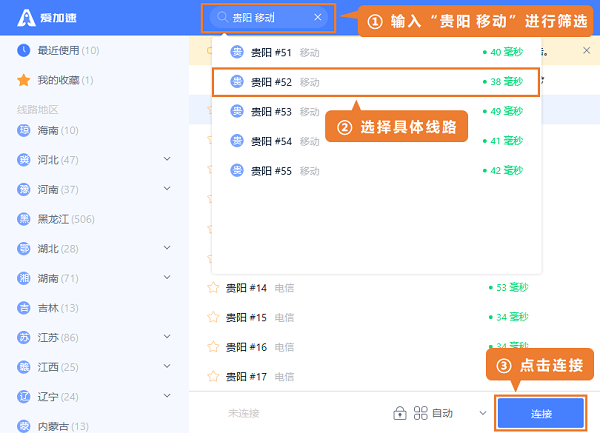This screenshot has width=600, height=433.
Task: Choose search result 贵阳 #53 移动
Action: pyautogui.click(x=376, y=111)
